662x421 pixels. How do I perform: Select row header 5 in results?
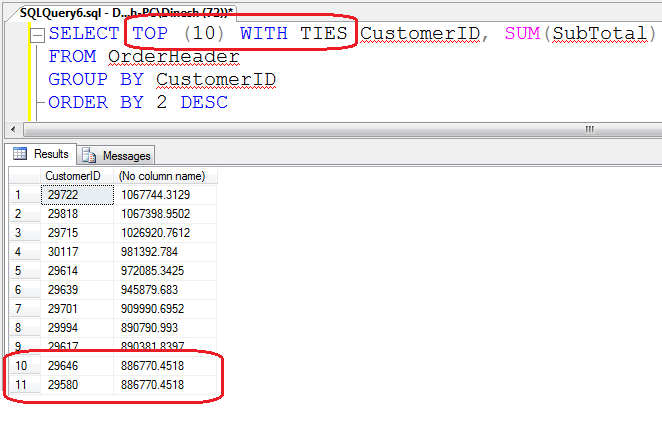pyautogui.click(x=25, y=271)
